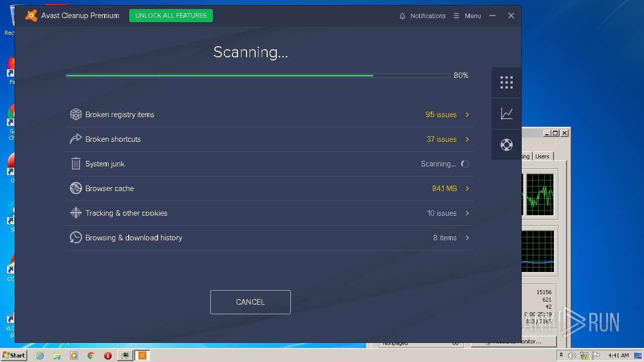Click the '10 issues' cookies count
Screen dimensions: 644x362
click(442, 213)
